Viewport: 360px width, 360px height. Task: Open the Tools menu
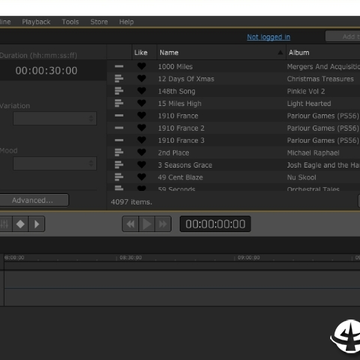point(70,22)
